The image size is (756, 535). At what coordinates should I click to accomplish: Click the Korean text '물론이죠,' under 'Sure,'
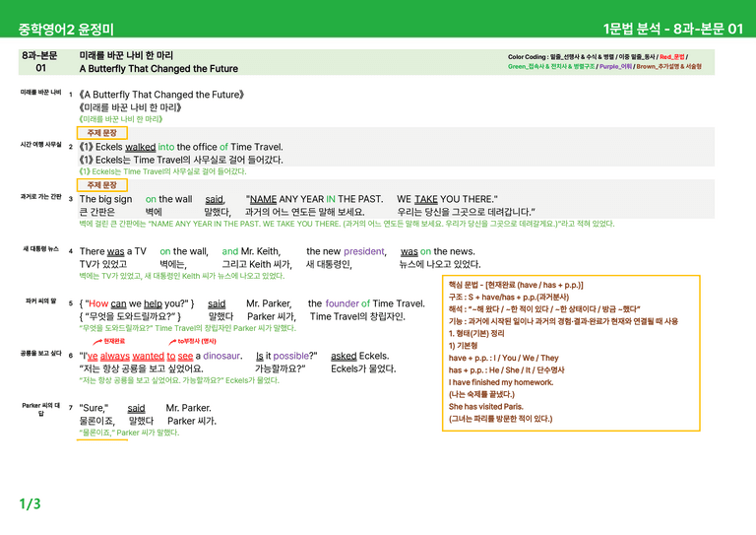[96, 421]
